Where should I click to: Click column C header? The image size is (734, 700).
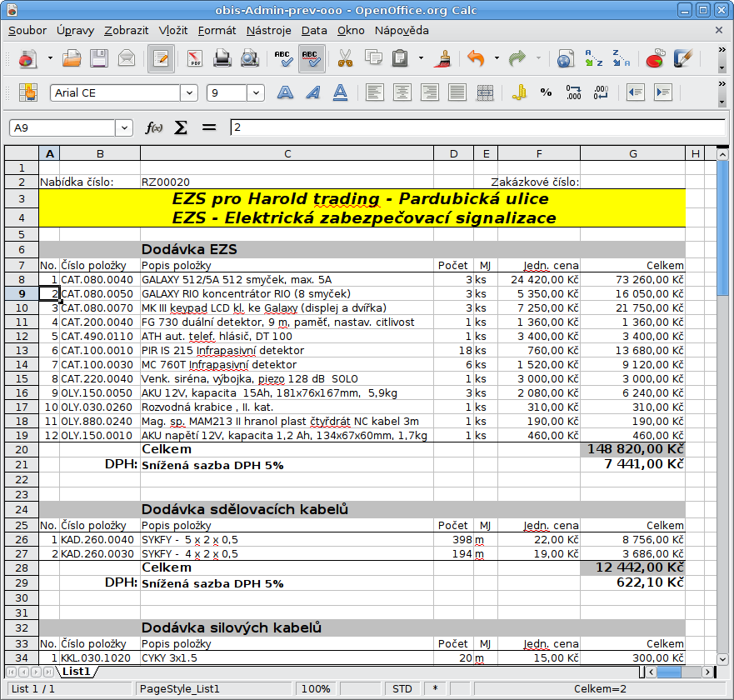(x=287, y=153)
